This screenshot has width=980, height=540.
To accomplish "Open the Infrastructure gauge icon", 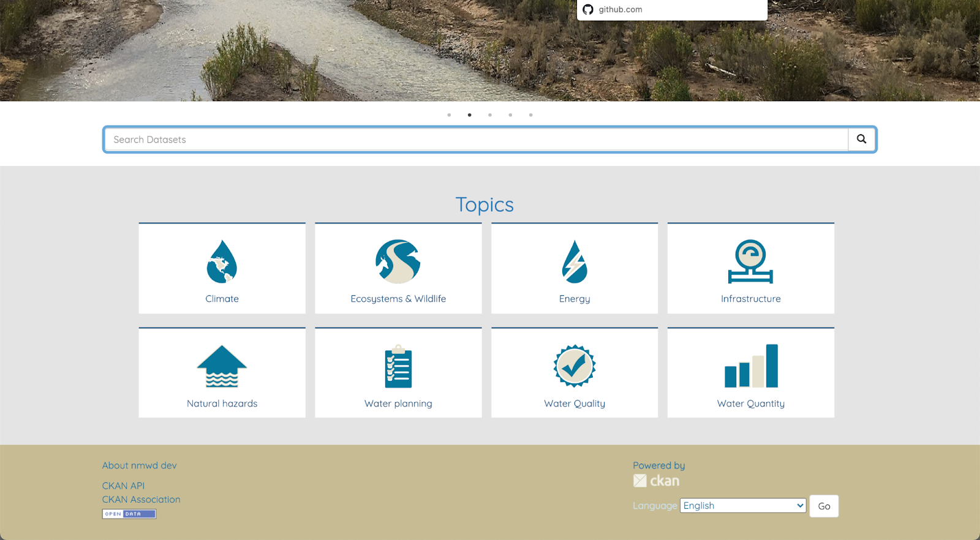I will coord(750,261).
